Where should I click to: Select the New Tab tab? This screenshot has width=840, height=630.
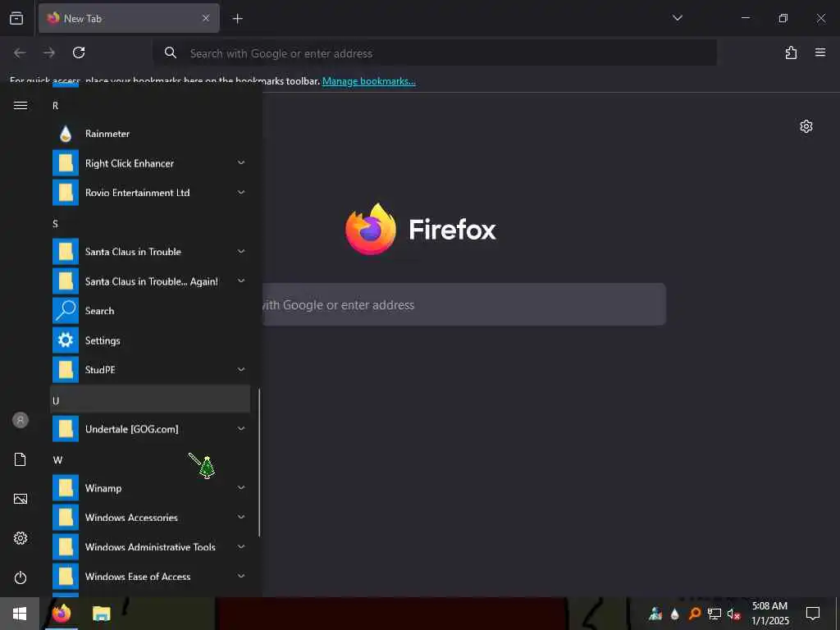129,18
